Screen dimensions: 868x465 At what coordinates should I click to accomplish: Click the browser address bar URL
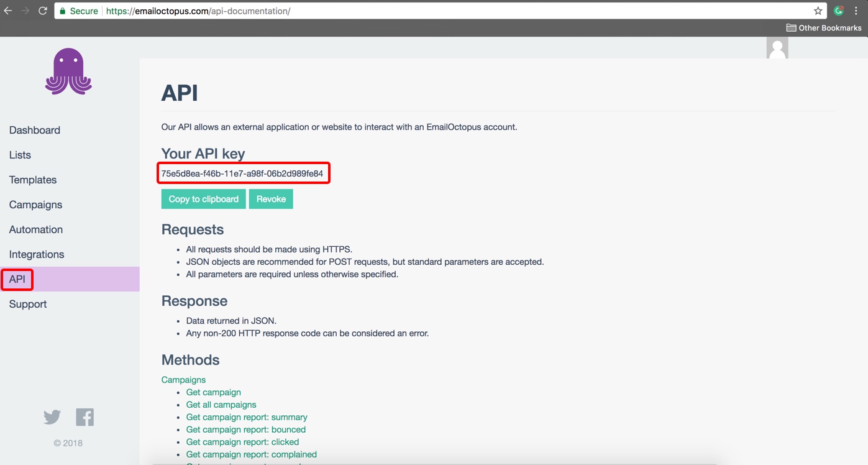coord(198,11)
